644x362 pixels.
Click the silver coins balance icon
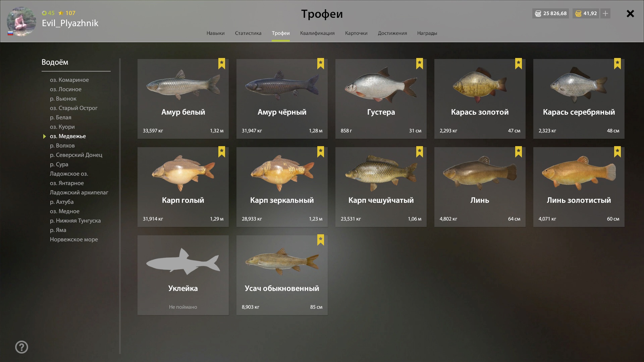(x=538, y=13)
